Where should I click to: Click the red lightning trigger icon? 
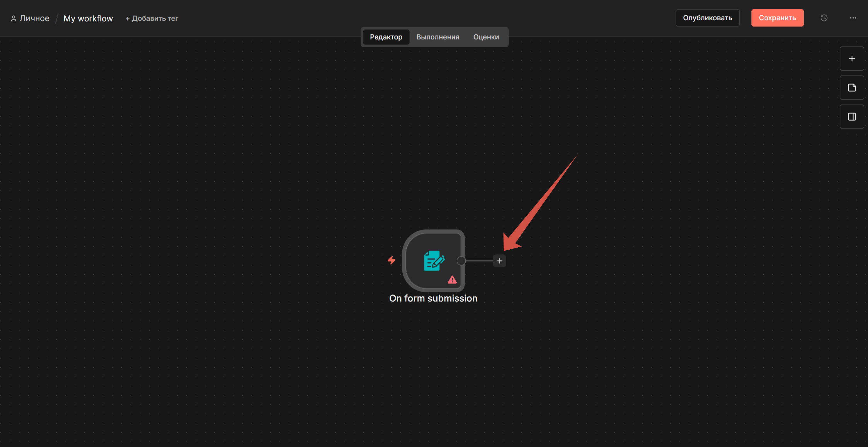pos(391,260)
